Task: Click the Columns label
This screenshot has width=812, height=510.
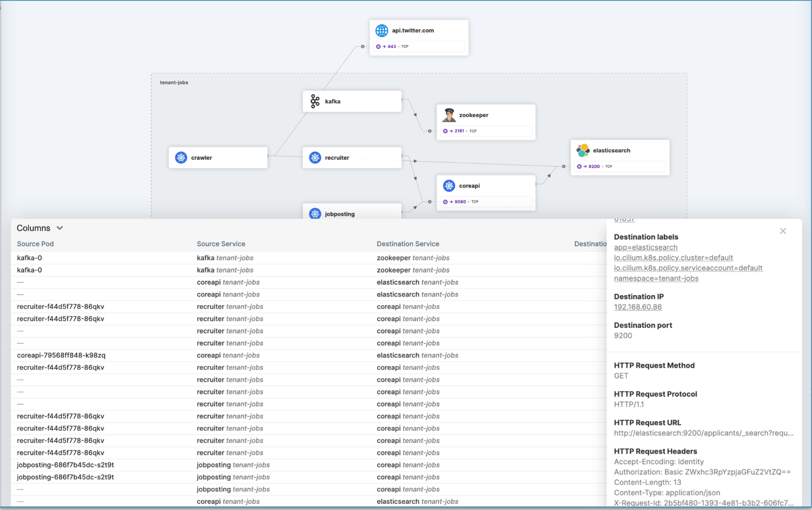Action: pos(33,228)
